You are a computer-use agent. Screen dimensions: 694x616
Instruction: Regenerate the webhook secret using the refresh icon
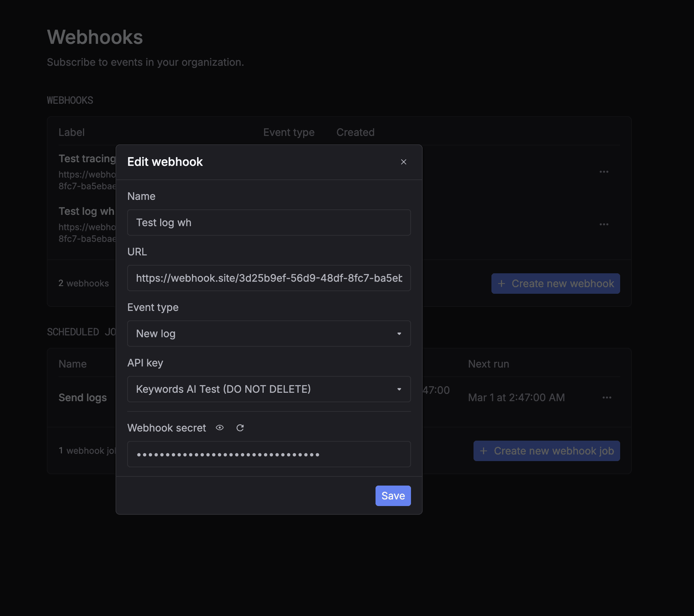(240, 428)
